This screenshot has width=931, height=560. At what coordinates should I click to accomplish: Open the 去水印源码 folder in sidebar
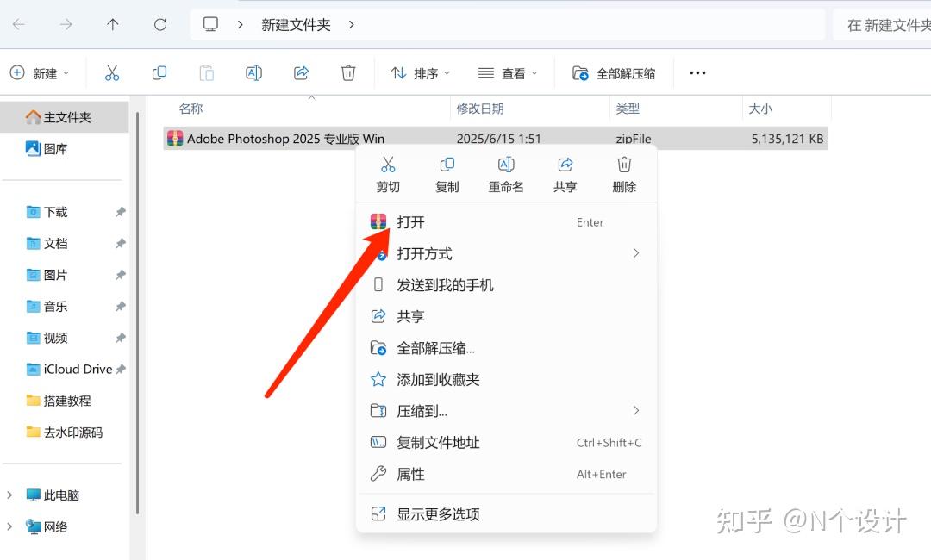[64, 432]
